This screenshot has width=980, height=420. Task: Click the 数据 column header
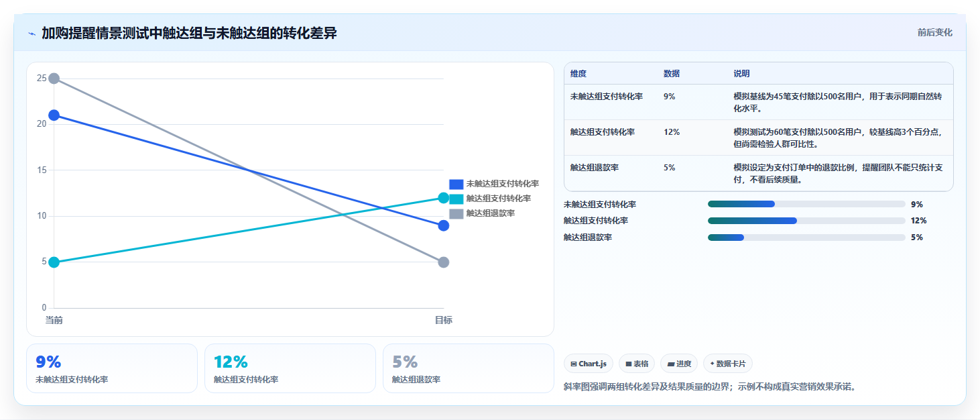[672, 74]
